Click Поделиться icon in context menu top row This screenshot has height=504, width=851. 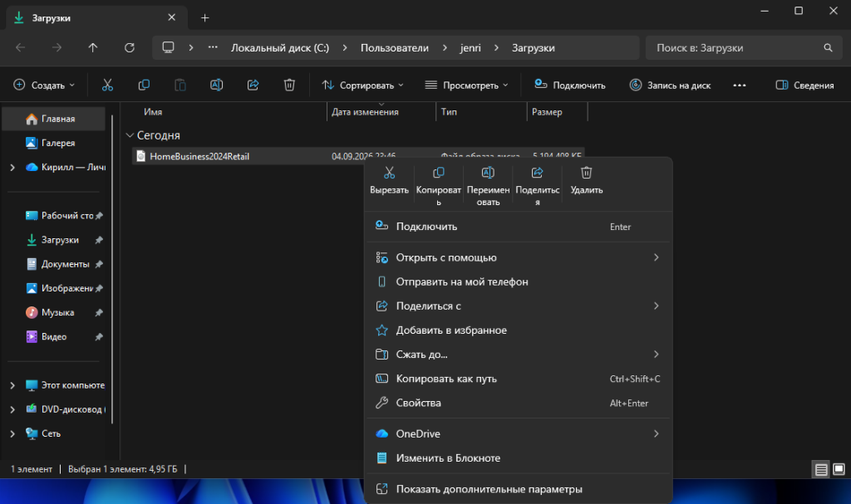(x=538, y=173)
